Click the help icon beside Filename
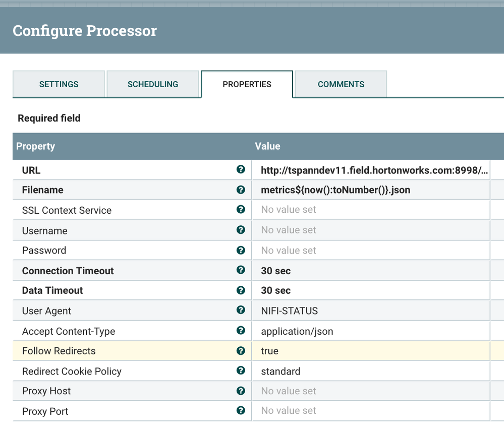The height and width of the screenshot is (434, 504). (x=241, y=190)
